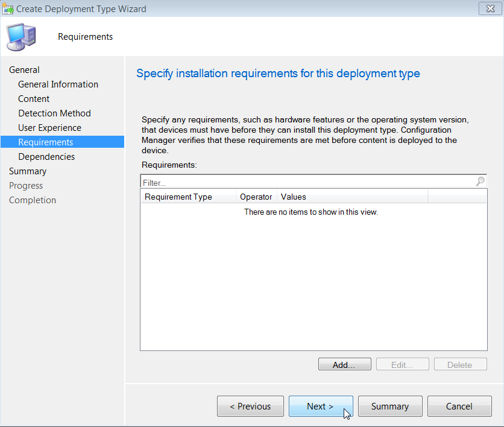Image resolution: width=504 pixels, height=427 pixels.
Task: Click the Delete button
Action: (x=460, y=364)
